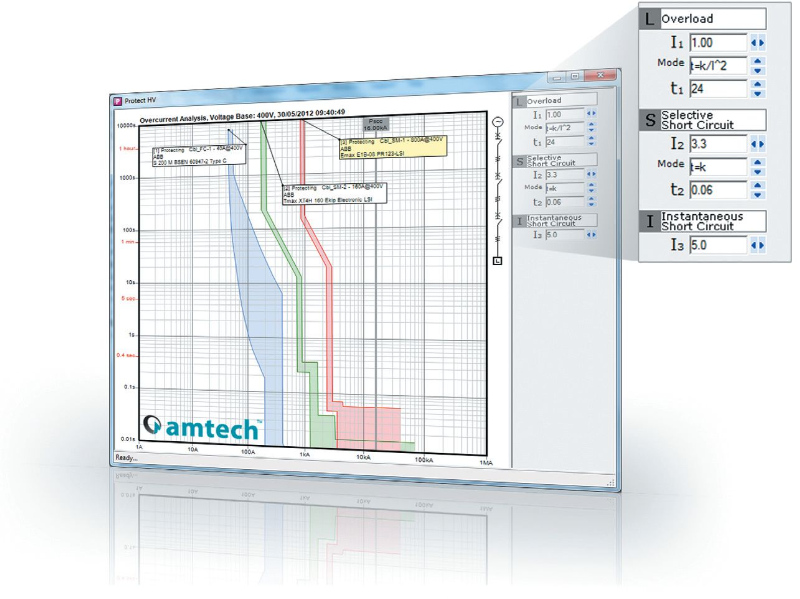
Task: Click the 'L' Overload badge in enlarged panel
Action: click(x=648, y=19)
